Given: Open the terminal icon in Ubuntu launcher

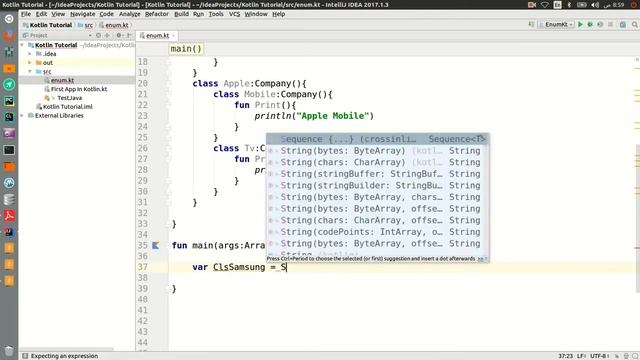Looking at the screenshot, I should [x=9, y=150].
